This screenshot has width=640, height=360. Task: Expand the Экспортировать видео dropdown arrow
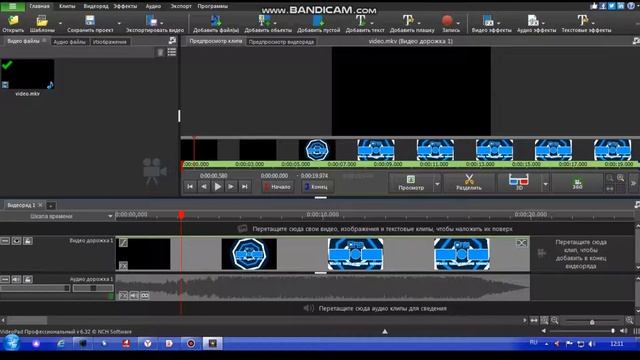coord(162,23)
